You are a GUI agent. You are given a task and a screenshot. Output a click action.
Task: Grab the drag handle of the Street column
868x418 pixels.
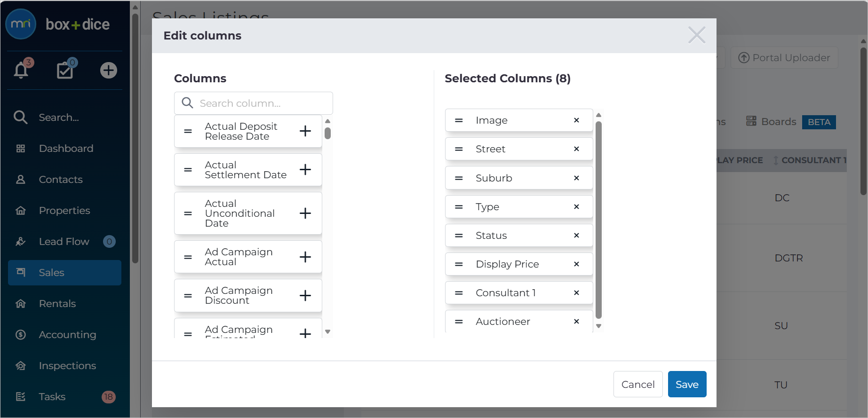coord(459,149)
